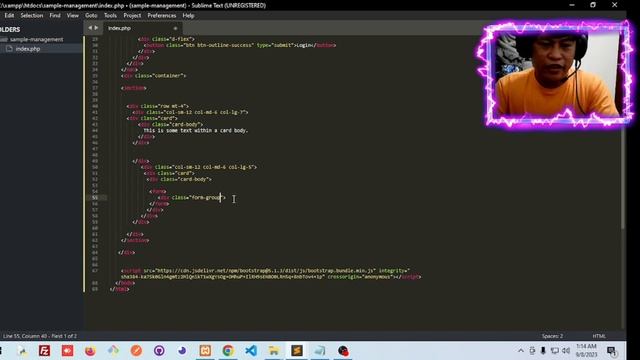Image resolution: width=640 pixels, height=360 pixels.
Task: Click the Line 55, Column 40 status text
Action: (x=40, y=336)
